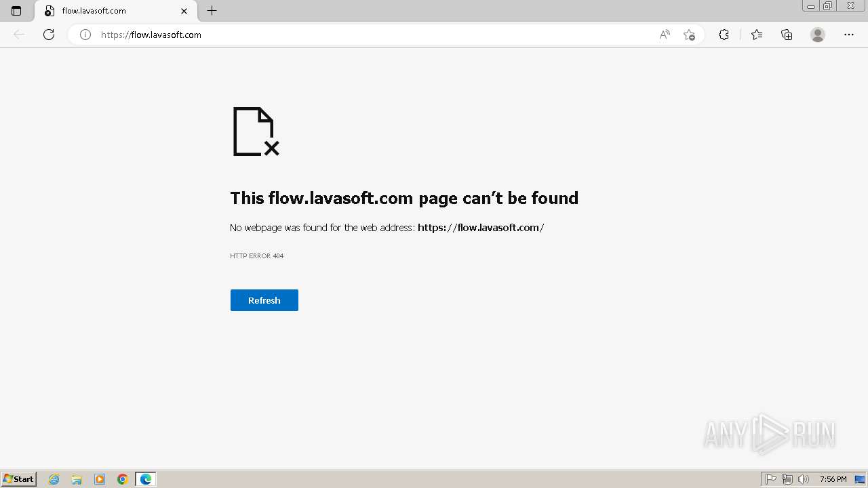Open File Explorer folder taskbar icon
This screenshot has width=868, height=488.
click(x=77, y=479)
